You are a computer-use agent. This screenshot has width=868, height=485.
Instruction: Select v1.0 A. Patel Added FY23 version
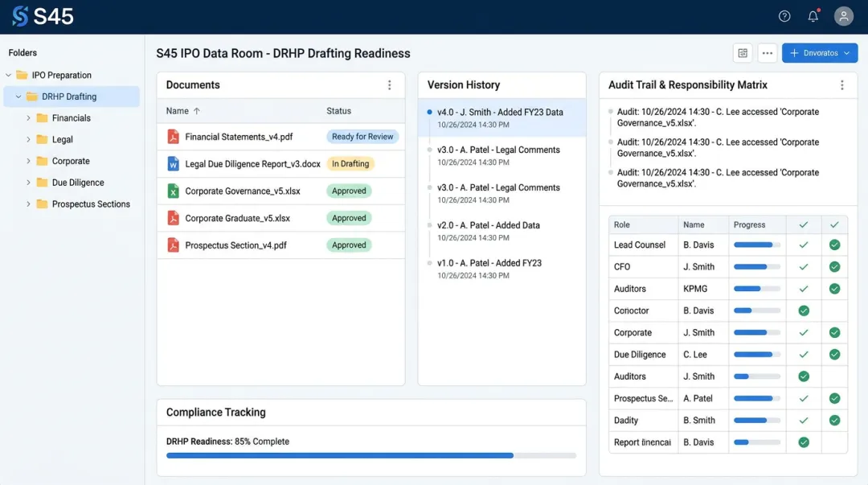(502, 269)
